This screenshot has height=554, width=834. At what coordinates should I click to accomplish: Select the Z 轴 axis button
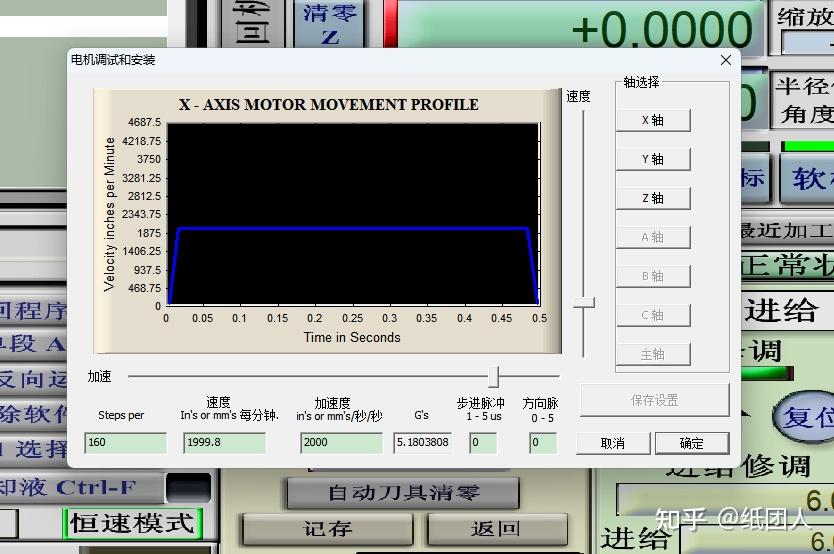653,198
